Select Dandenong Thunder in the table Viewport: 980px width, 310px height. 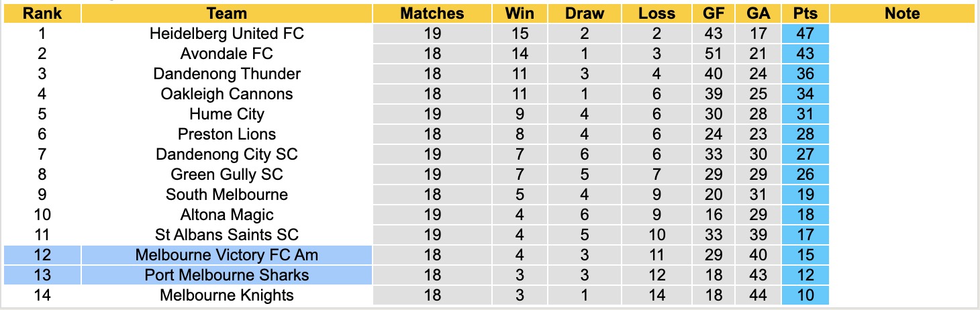(226, 74)
